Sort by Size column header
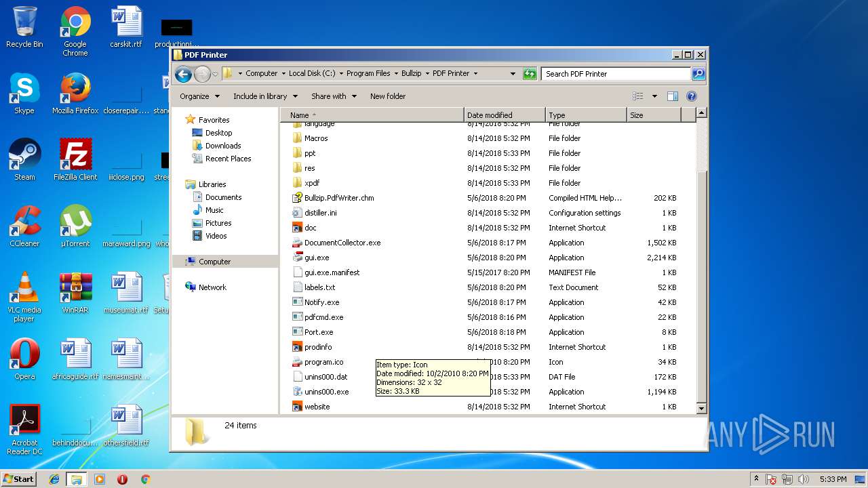 click(x=654, y=115)
